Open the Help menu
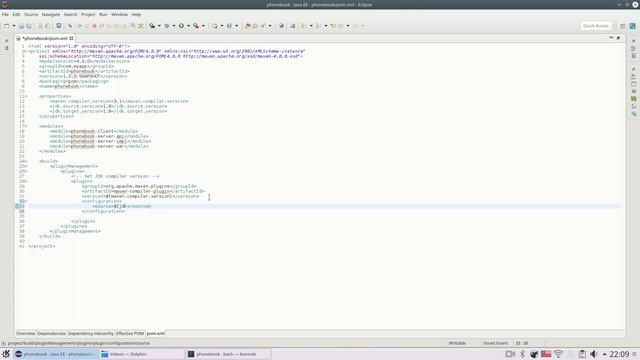This screenshot has height=360, width=640. [x=136, y=14]
